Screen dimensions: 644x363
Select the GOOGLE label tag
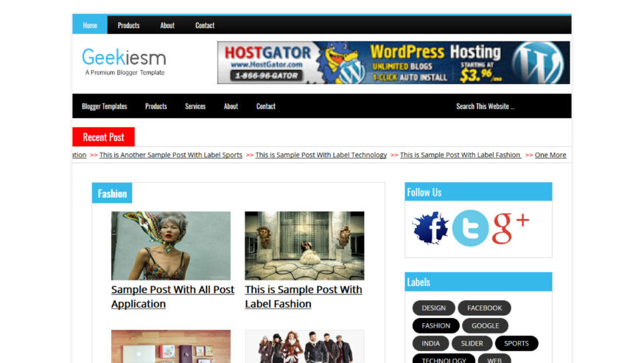[x=485, y=325]
